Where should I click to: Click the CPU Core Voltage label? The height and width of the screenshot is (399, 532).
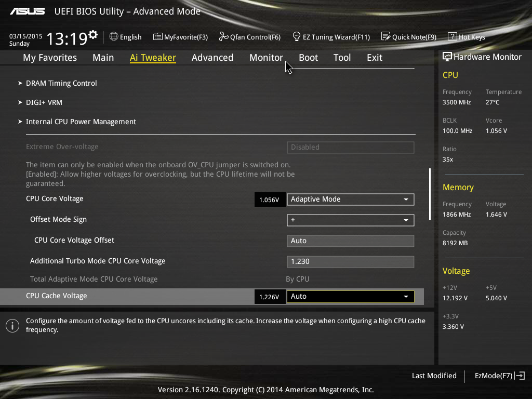click(55, 198)
